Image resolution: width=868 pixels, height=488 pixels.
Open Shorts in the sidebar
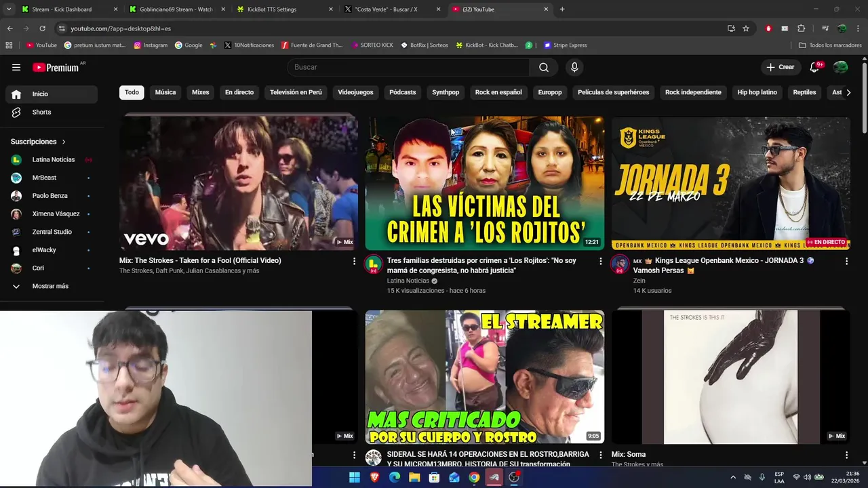tap(52, 112)
